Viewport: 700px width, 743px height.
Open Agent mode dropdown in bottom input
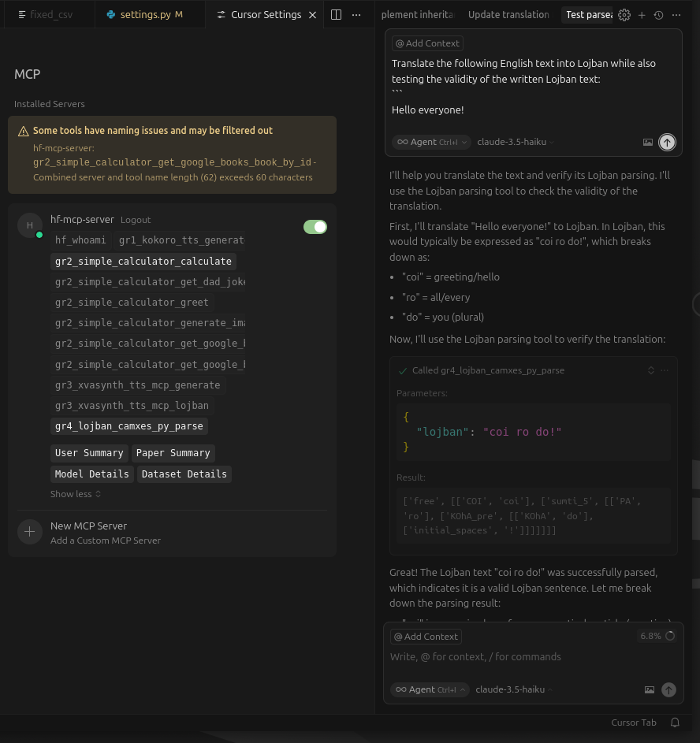(430, 689)
